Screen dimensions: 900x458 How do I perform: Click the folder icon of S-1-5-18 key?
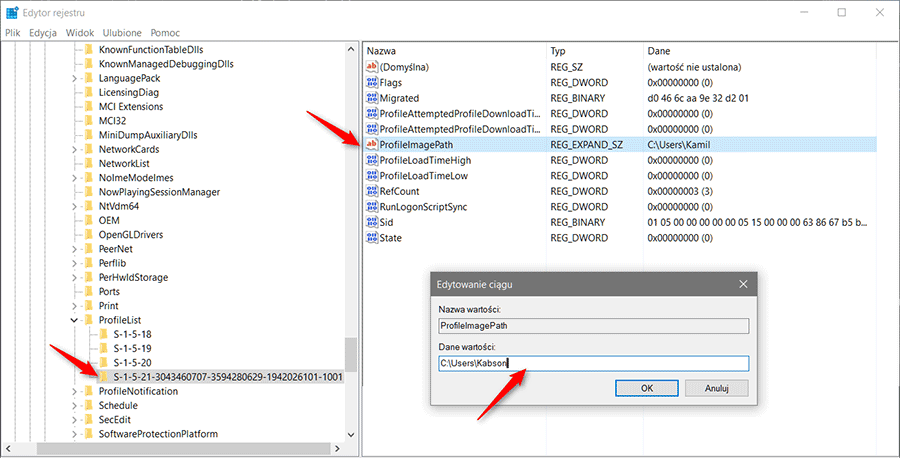pyautogui.click(x=103, y=334)
